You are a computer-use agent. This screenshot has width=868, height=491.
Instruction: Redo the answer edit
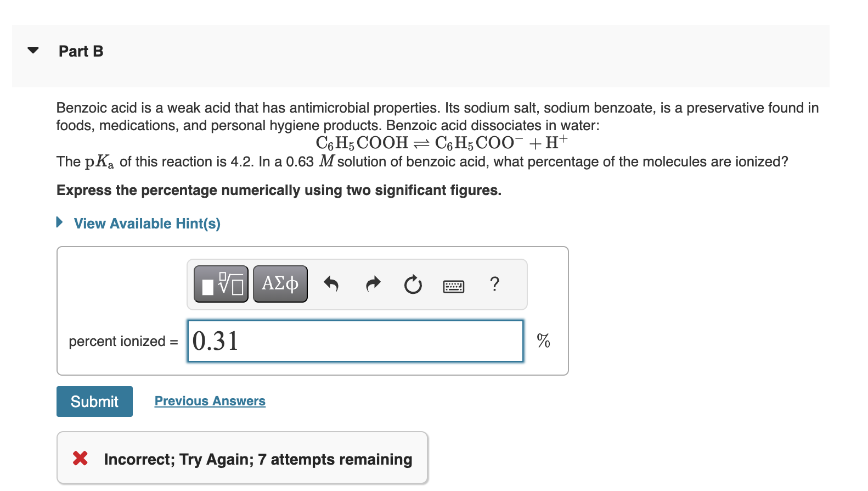pyautogui.click(x=373, y=284)
